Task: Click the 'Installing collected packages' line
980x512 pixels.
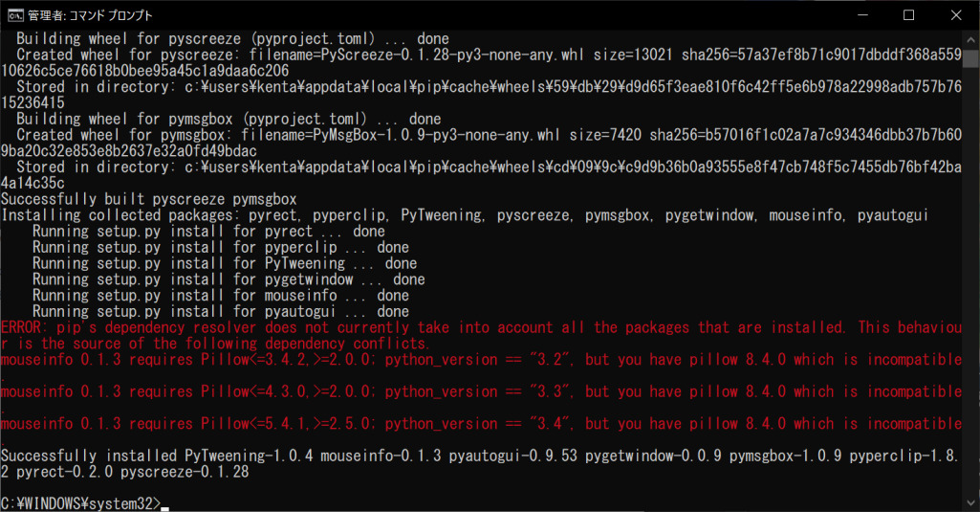Action: point(465,215)
